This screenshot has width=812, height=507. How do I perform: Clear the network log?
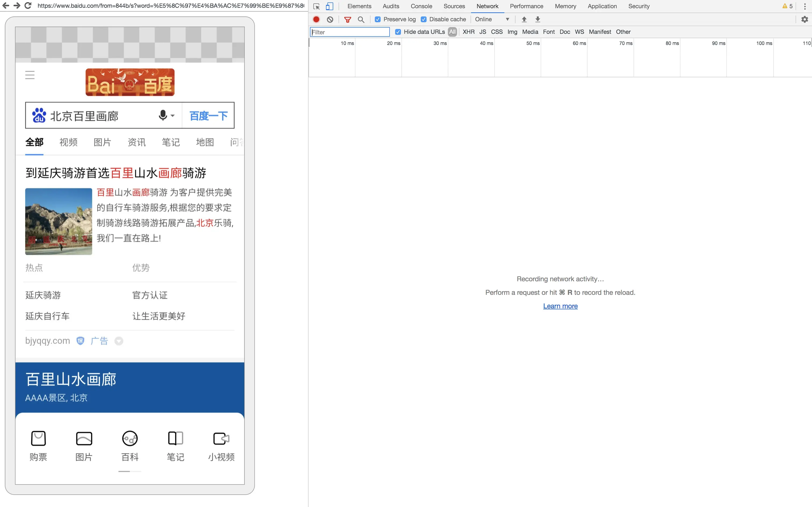coord(330,19)
